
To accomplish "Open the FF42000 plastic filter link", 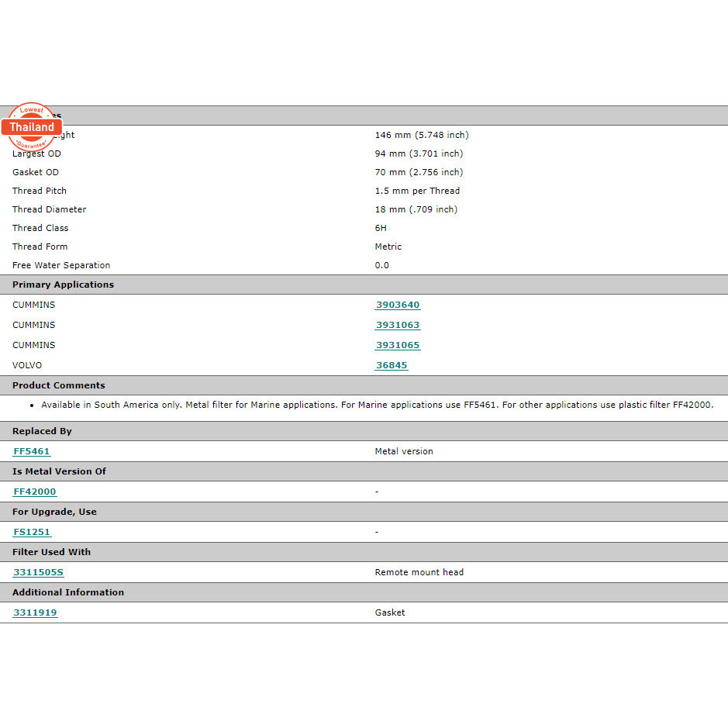I will tap(35, 492).
